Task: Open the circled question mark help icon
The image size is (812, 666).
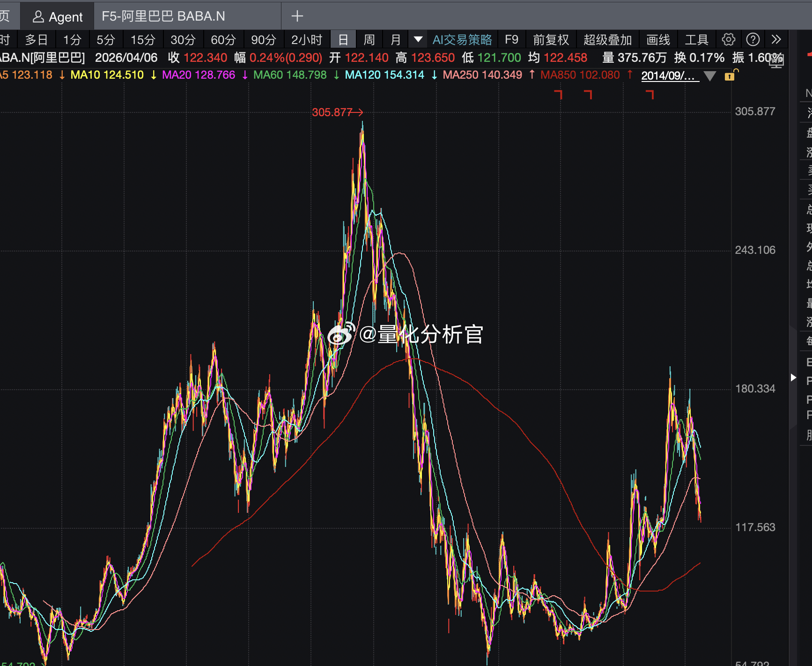Action: [753, 39]
